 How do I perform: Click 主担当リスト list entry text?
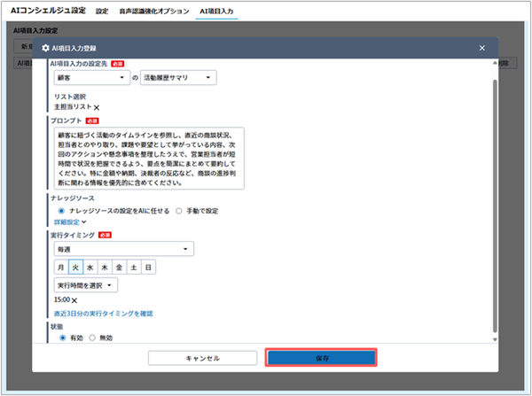(73, 107)
